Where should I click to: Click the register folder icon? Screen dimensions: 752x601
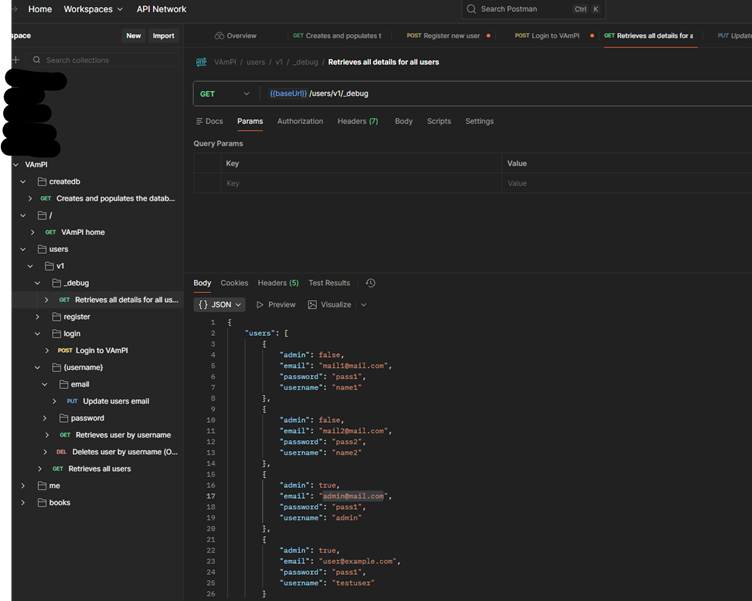[x=57, y=317]
